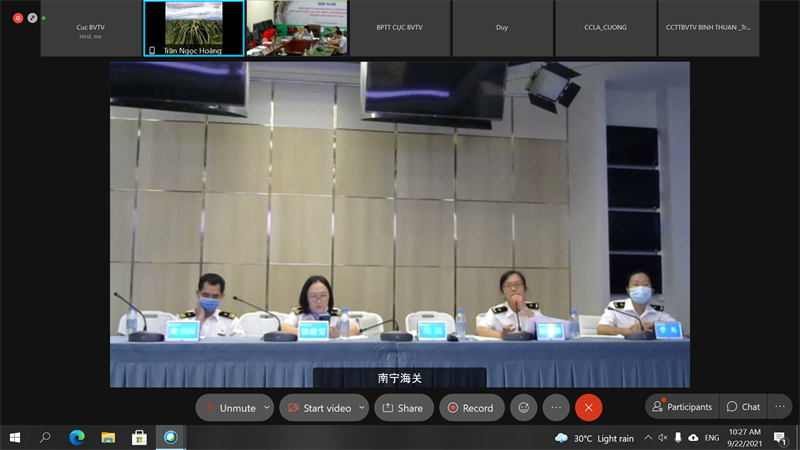Image resolution: width=800 pixels, height=450 pixels.
Task: Share your screen
Action: coord(404,408)
